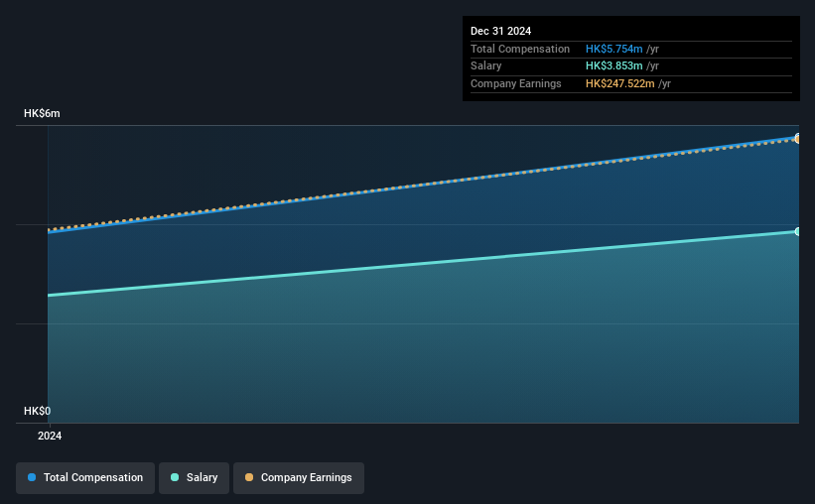
Task: Click the Salary data point on the line
Action: [x=797, y=232]
